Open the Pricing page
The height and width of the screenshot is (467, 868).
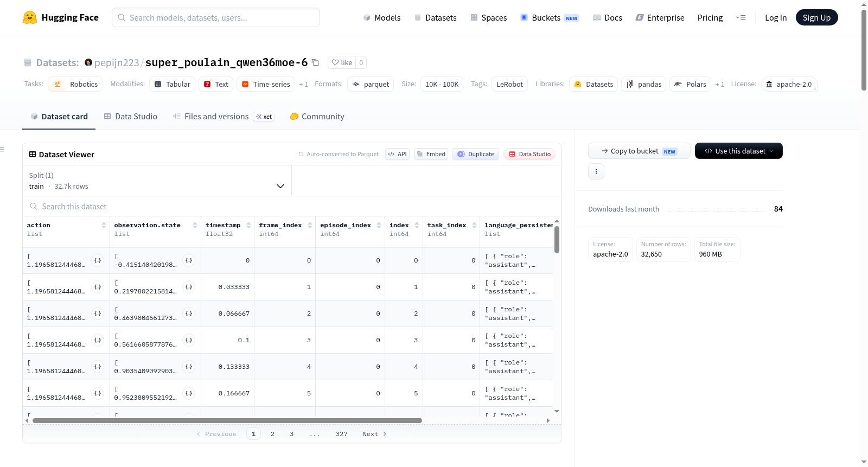(710, 17)
